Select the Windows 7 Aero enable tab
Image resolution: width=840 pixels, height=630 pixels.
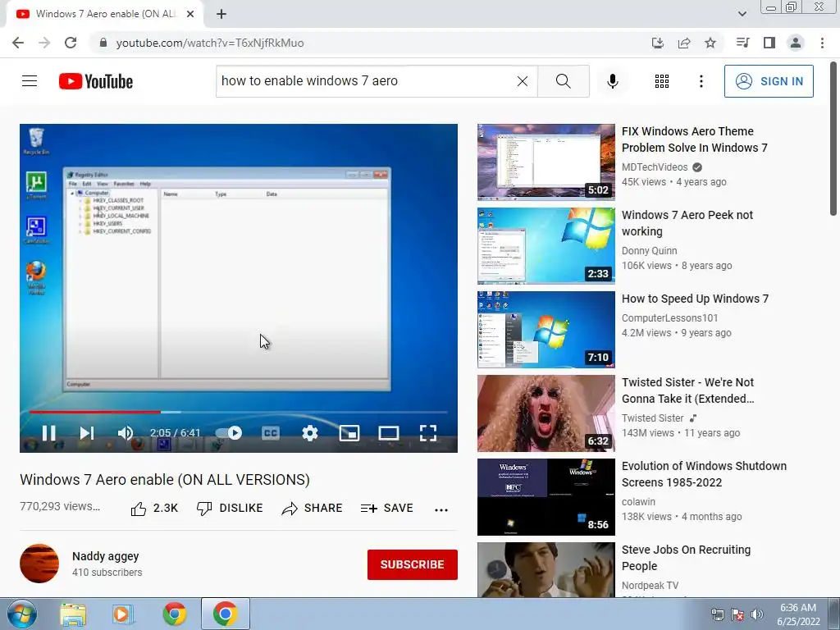(x=106, y=14)
